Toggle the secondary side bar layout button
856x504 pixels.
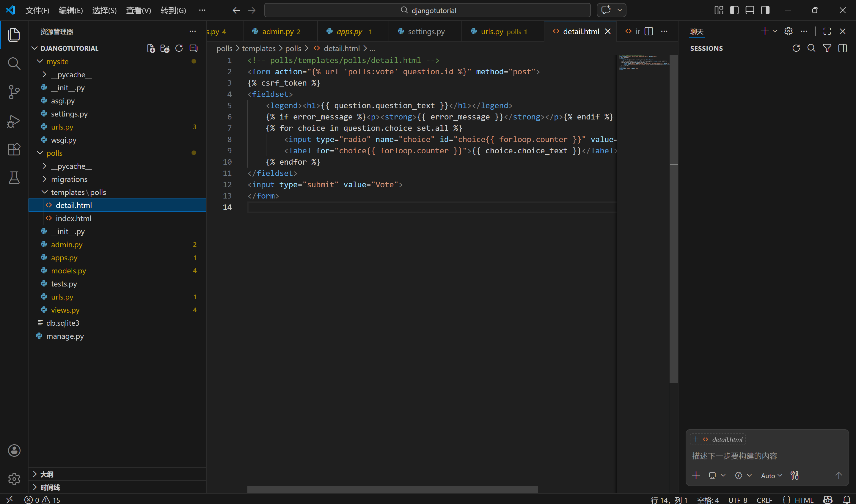(765, 10)
